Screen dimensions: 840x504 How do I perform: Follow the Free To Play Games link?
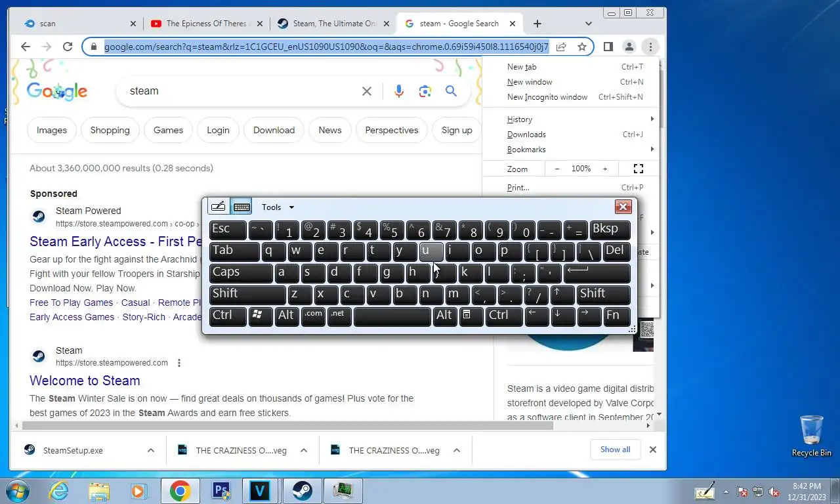click(x=72, y=303)
